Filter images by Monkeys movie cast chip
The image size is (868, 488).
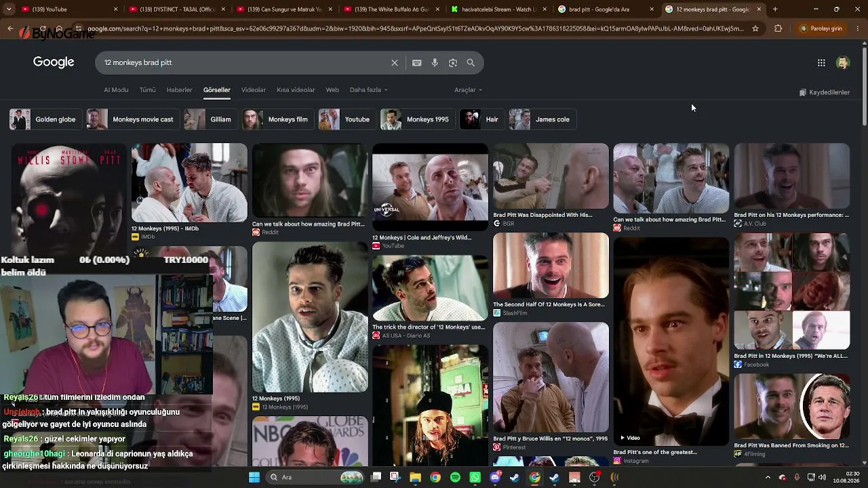pos(133,119)
